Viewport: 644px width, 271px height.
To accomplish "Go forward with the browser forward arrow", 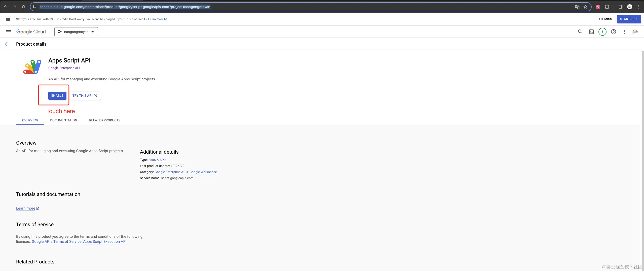I will pos(14,7).
